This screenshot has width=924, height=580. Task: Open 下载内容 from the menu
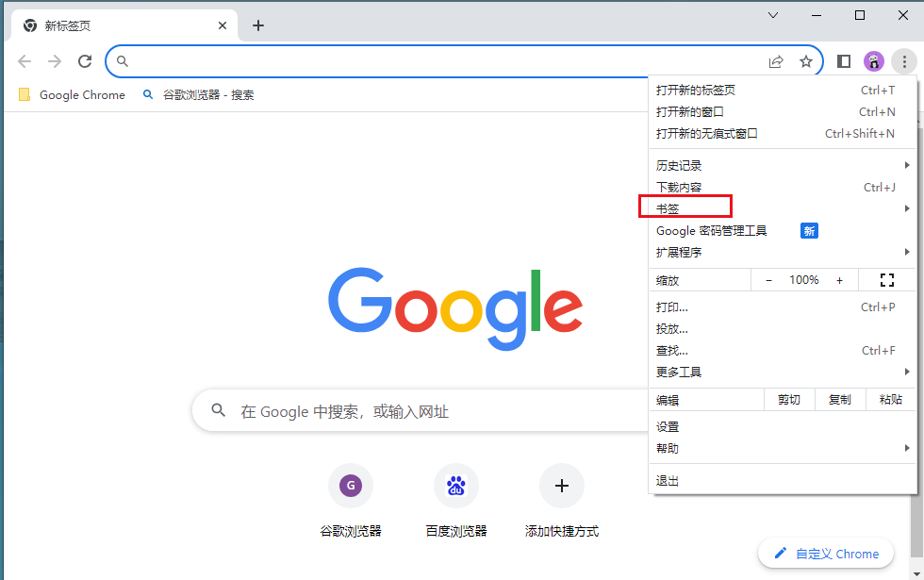coord(783,188)
